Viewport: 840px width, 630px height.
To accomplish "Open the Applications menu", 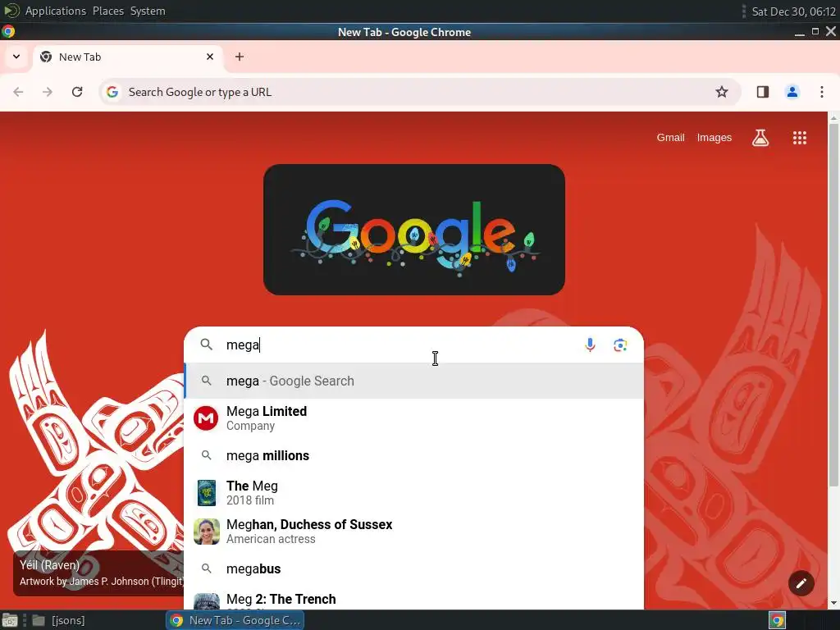I will [55, 11].
